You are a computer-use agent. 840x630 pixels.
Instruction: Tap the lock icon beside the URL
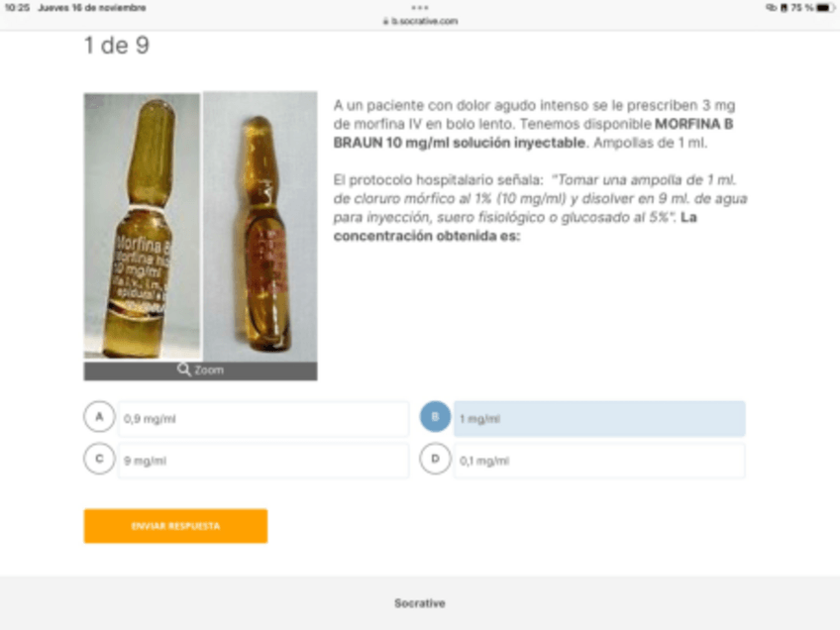click(385, 21)
